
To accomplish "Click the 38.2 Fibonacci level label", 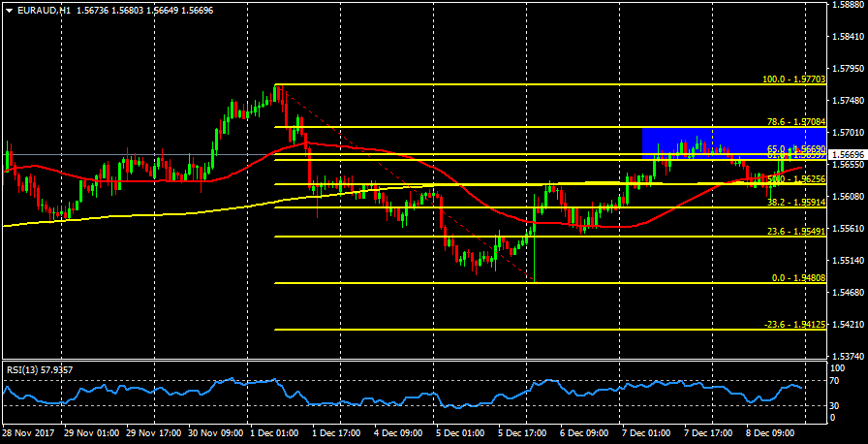I will pyautogui.click(x=792, y=203).
